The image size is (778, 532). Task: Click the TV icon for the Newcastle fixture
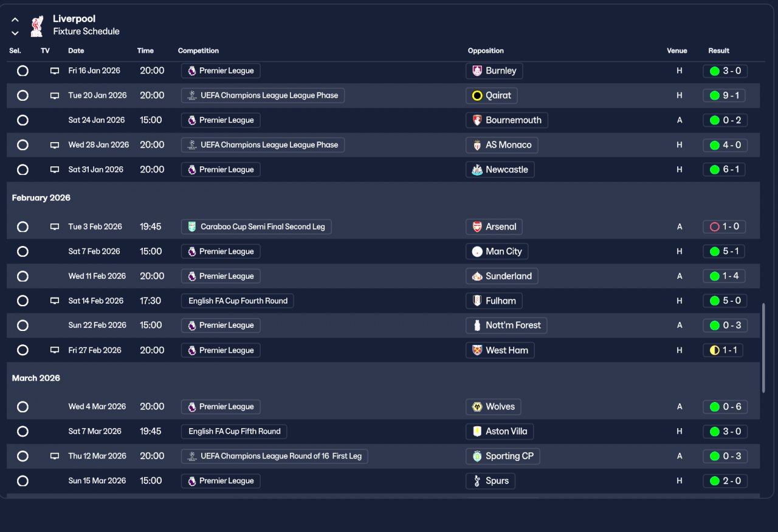(x=55, y=170)
